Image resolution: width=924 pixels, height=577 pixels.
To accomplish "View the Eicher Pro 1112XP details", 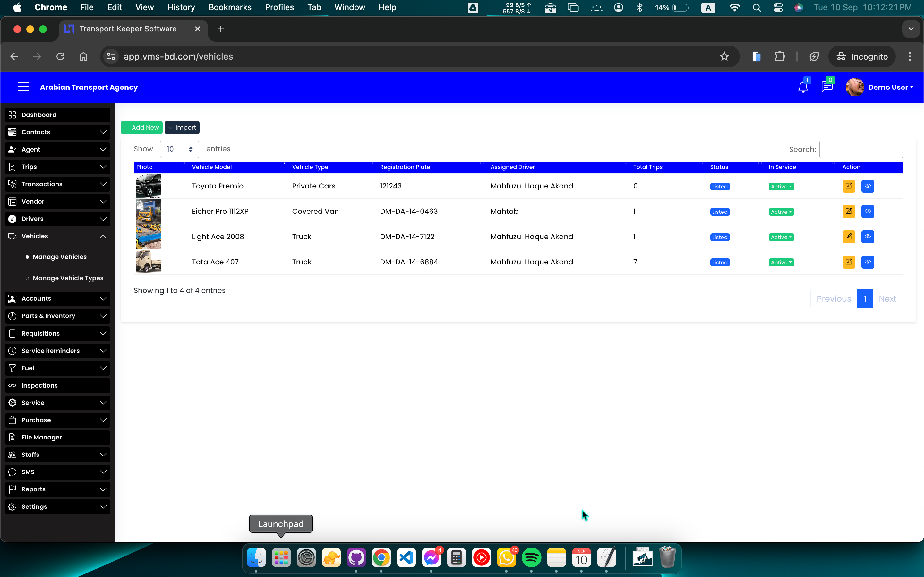I will click(868, 212).
